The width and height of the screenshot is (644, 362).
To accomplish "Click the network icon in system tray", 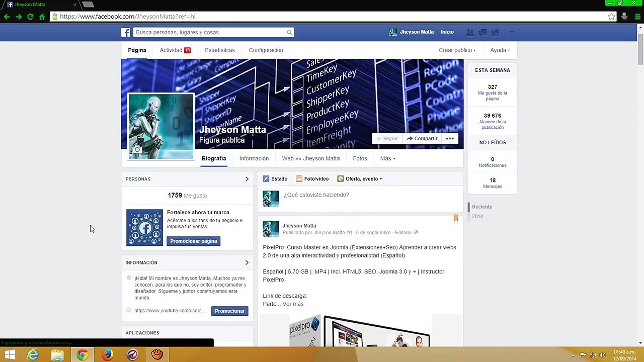I will click(593, 355).
